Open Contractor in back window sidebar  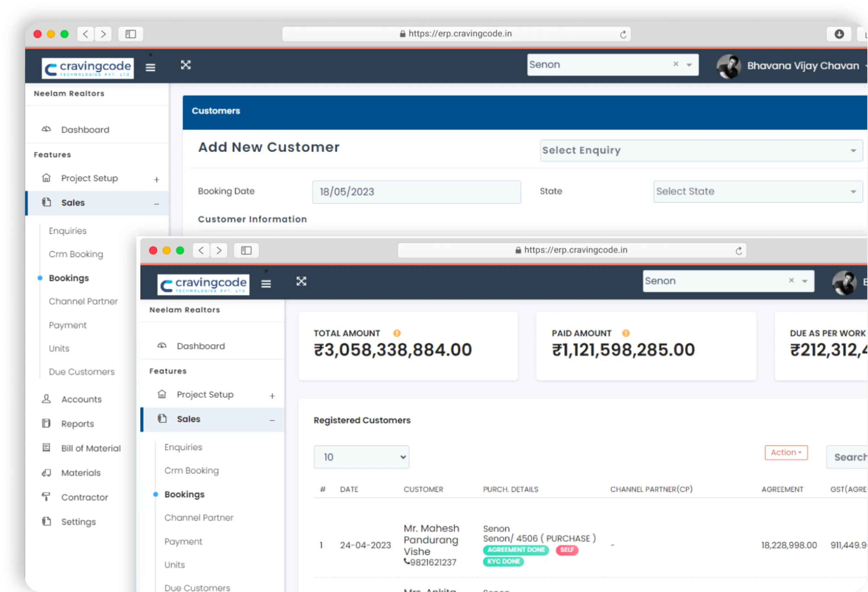pyautogui.click(x=84, y=498)
